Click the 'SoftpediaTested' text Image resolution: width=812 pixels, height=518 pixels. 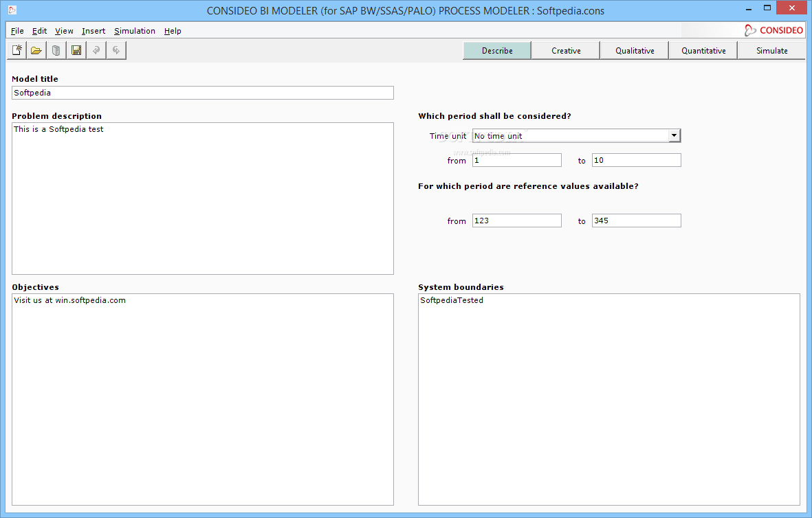click(x=452, y=300)
